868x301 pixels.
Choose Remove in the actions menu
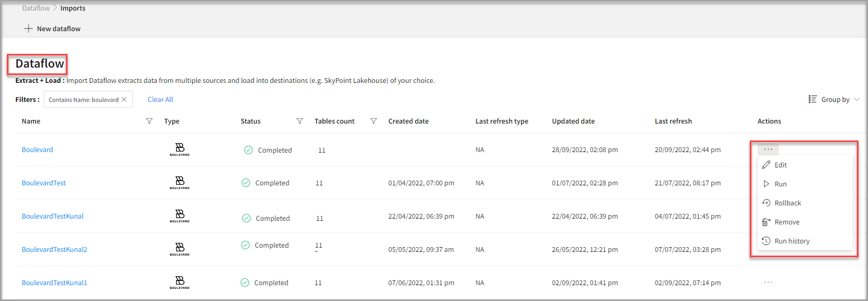coord(787,222)
